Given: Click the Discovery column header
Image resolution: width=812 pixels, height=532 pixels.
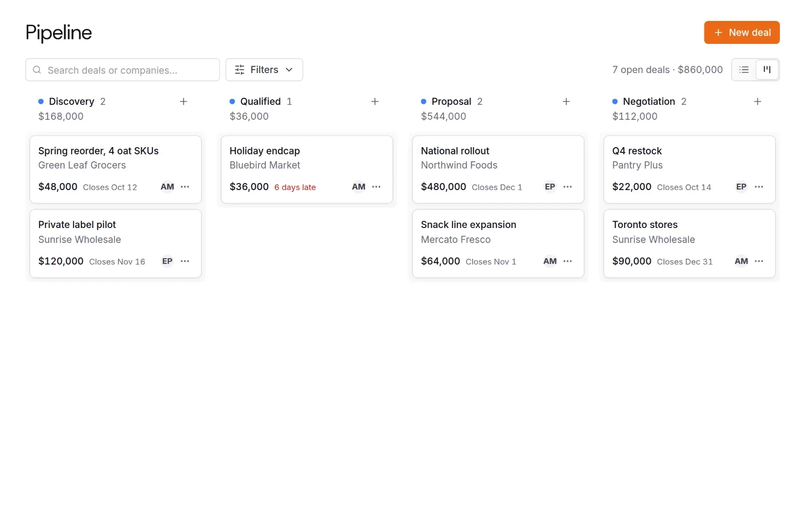Looking at the screenshot, I should coord(72,101).
